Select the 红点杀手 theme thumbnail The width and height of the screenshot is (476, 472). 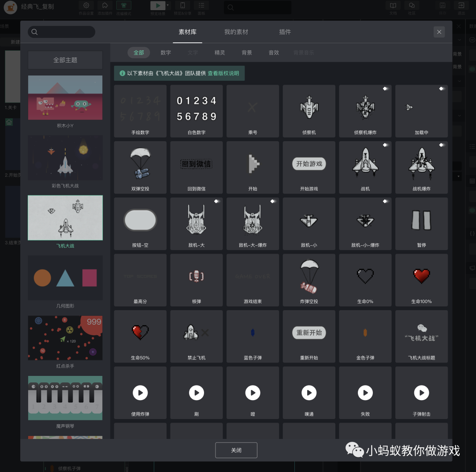coord(65,338)
